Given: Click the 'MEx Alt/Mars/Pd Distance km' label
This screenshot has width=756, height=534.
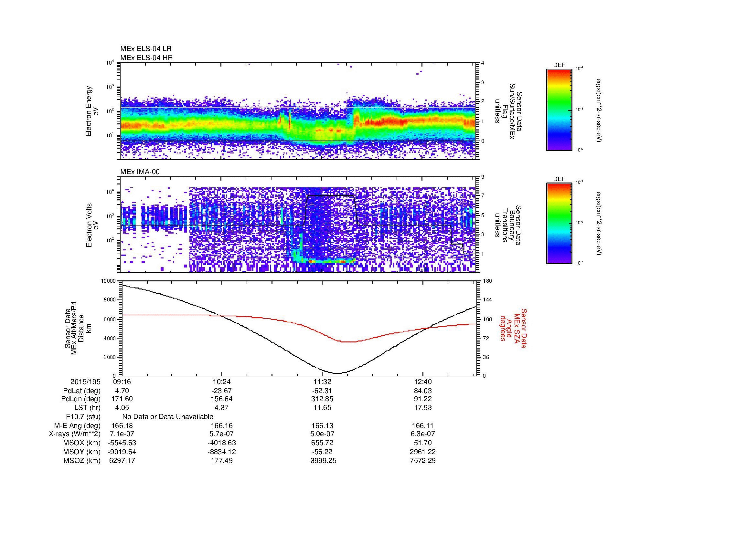Looking at the screenshot, I should click(x=78, y=328).
